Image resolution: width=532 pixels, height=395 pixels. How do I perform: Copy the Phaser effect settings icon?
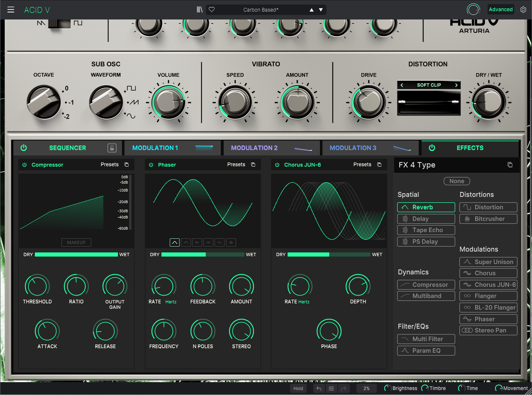coord(253,165)
